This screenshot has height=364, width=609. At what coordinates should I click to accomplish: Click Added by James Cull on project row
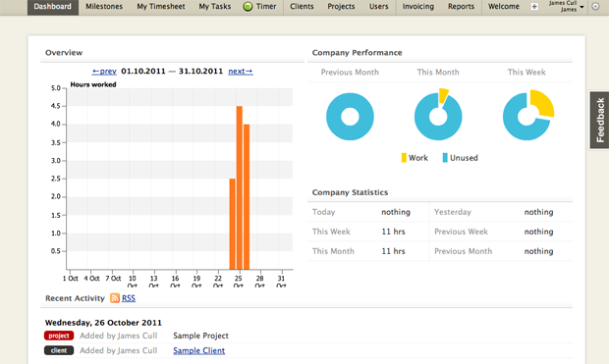tap(119, 336)
